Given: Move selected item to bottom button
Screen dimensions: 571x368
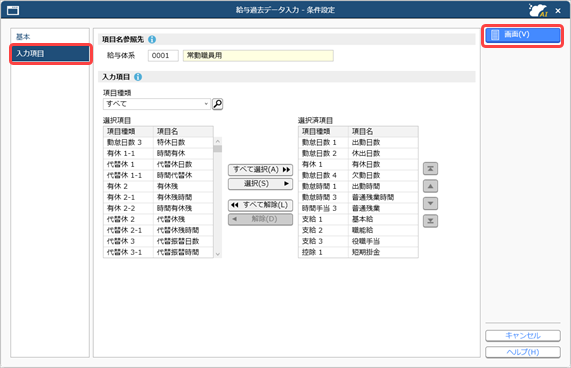Looking at the screenshot, I should tap(430, 221).
